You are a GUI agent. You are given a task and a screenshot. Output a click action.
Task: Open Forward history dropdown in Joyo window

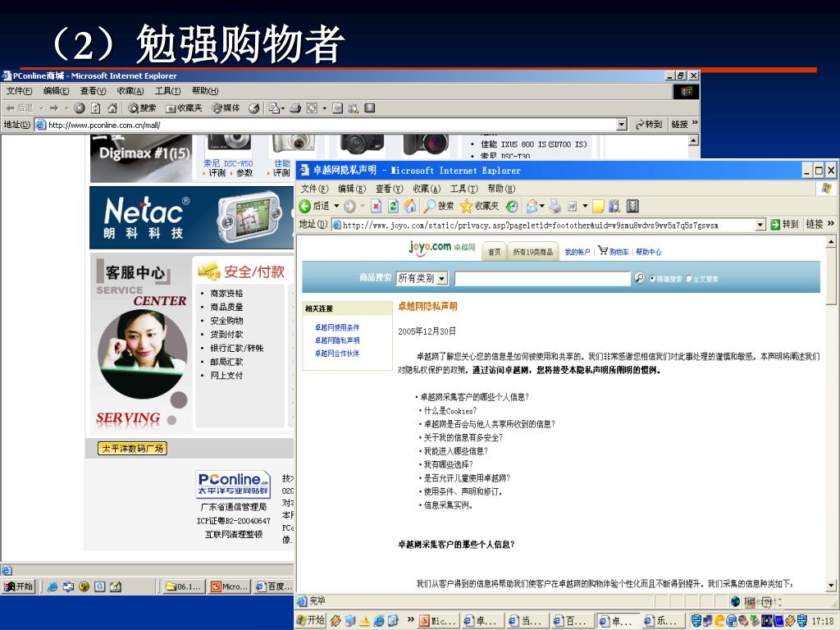click(363, 206)
